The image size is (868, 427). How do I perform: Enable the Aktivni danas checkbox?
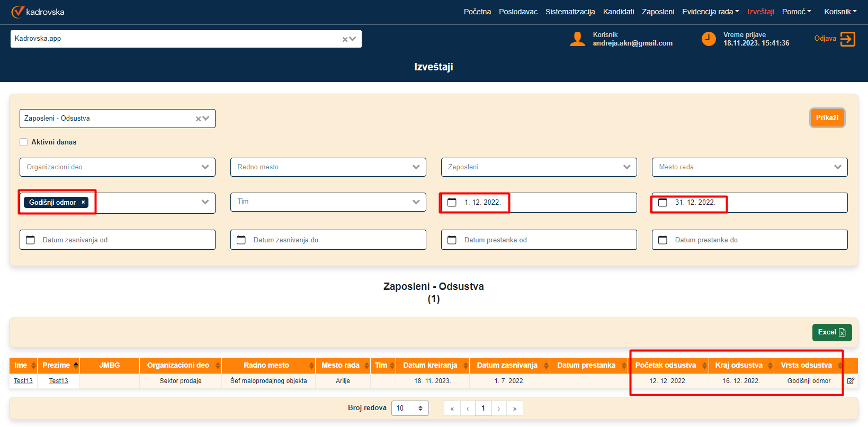click(24, 142)
